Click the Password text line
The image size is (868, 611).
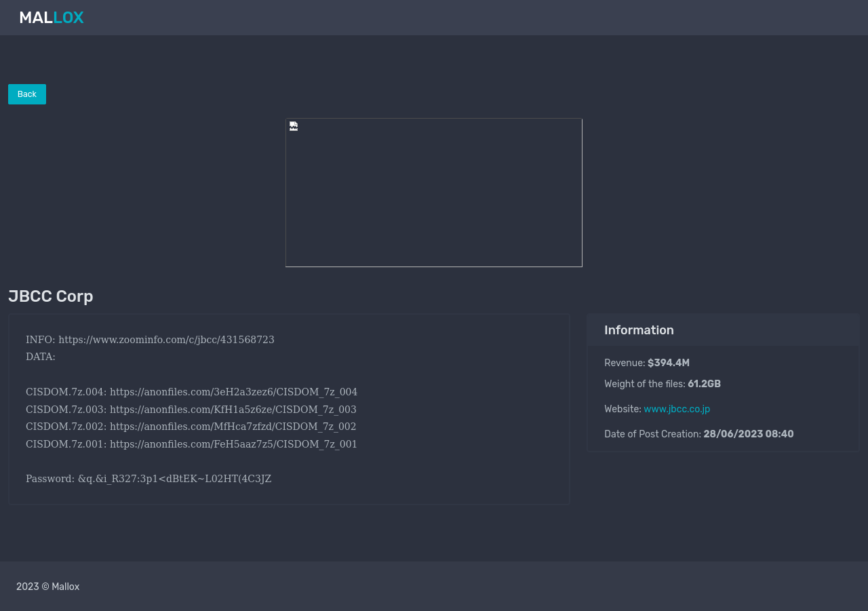tap(149, 479)
